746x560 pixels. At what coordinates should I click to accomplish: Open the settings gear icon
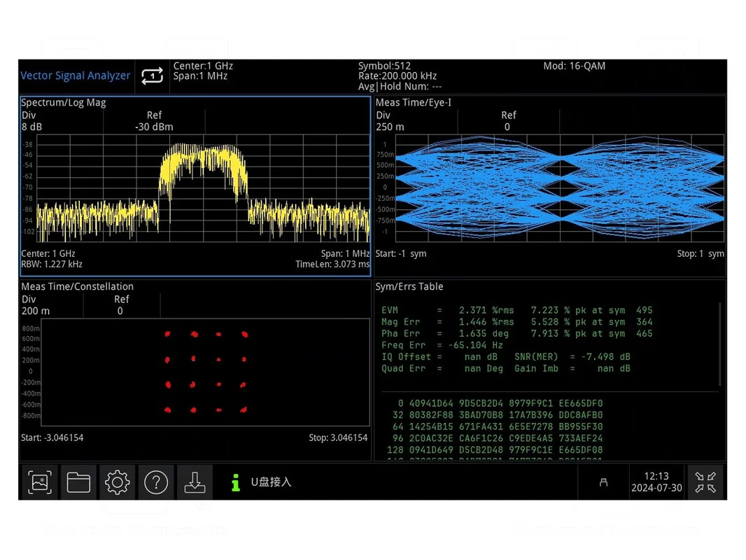pos(117,482)
